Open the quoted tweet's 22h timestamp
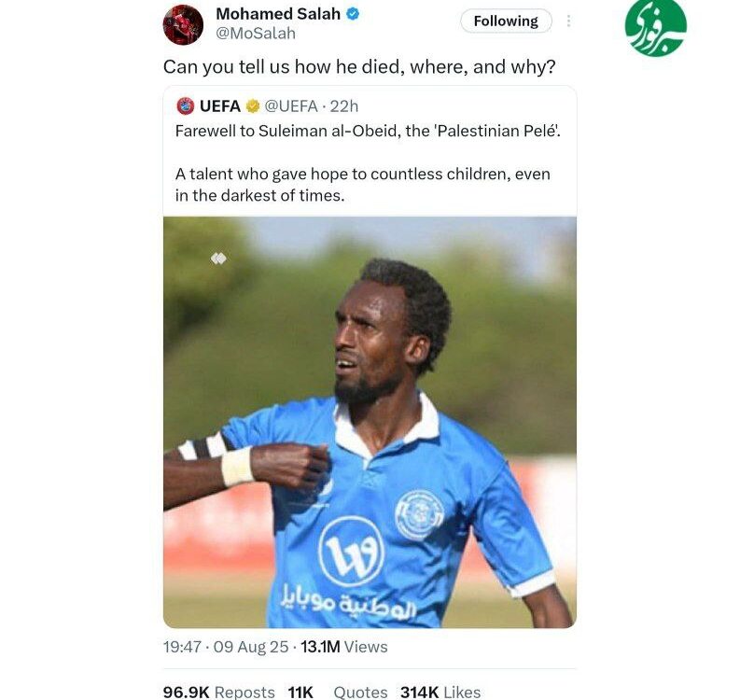The image size is (740, 700). tap(344, 106)
